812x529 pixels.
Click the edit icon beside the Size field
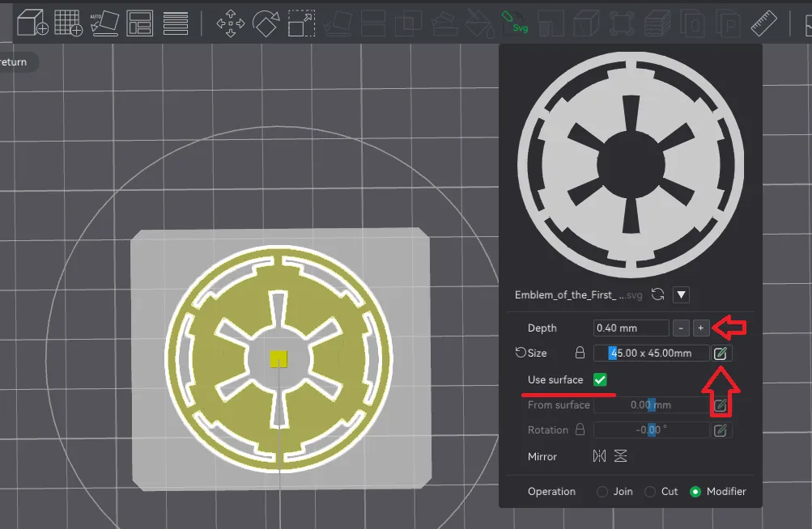[x=721, y=353]
